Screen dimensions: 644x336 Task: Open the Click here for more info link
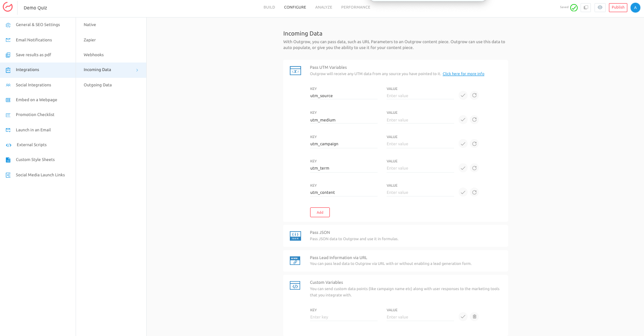(x=464, y=74)
